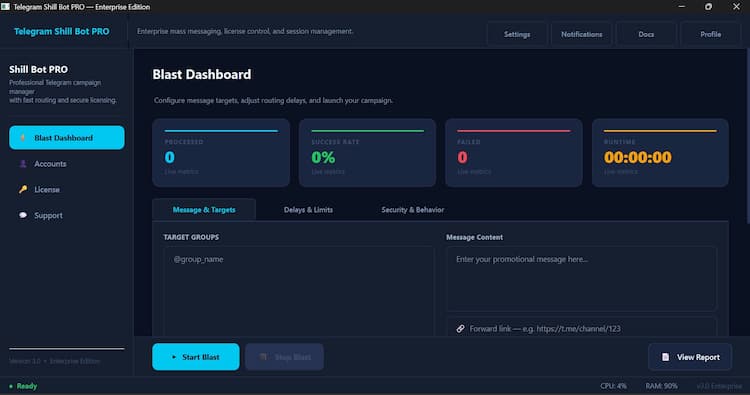The height and width of the screenshot is (395, 750).
Task: Click the Support chat bubble icon
Action: (x=22, y=215)
